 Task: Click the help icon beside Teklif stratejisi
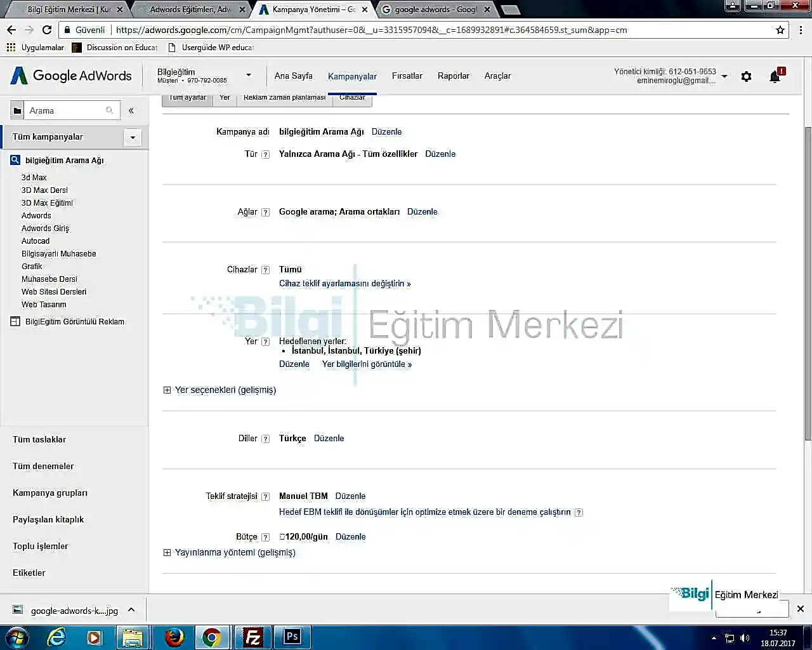coord(266,496)
